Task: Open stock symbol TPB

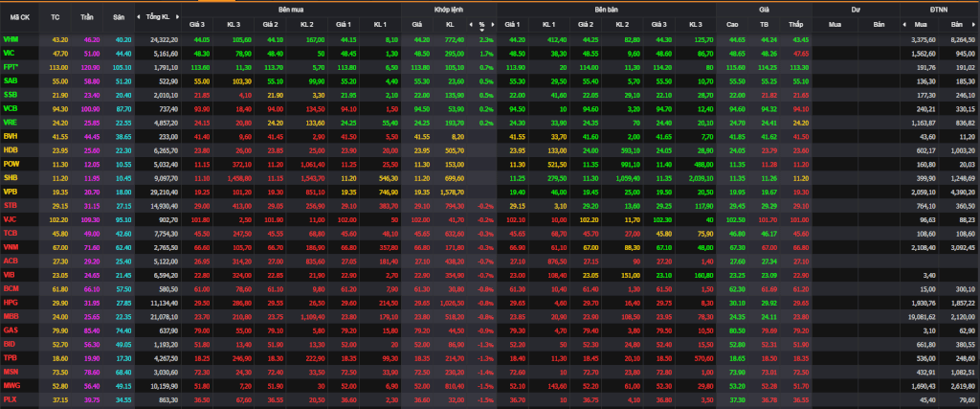Action: pyautogui.click(x=10, y=357)
